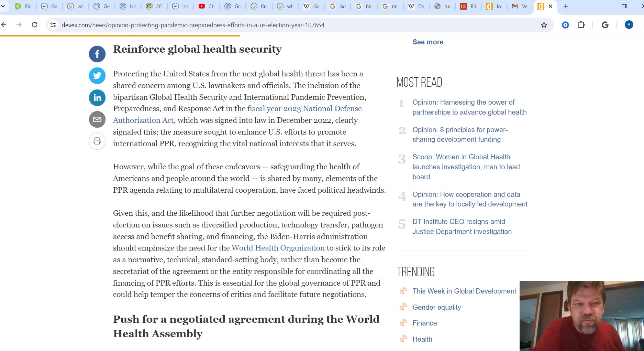Open the fiscal year 2023 National Defense Authorization Act link

[304, 108]
